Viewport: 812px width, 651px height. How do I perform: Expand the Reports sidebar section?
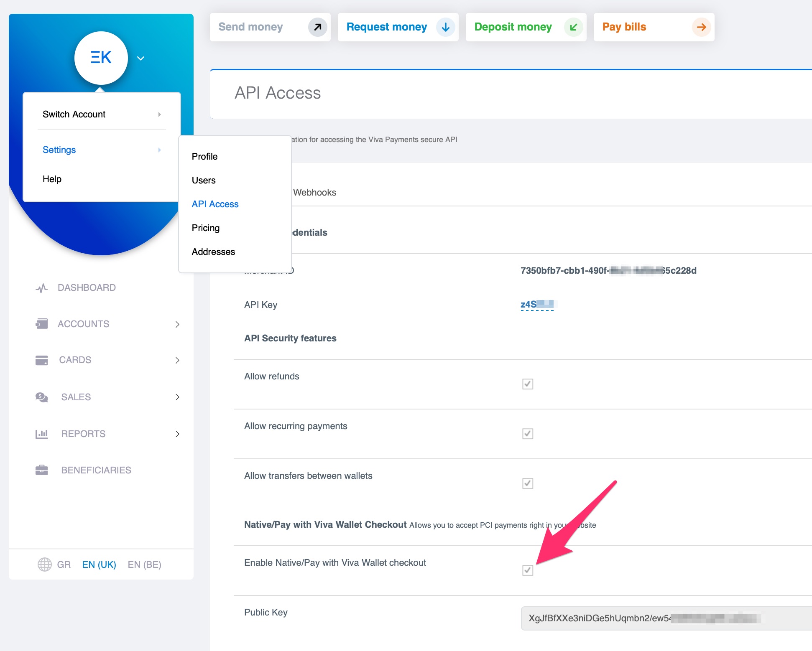coord(178,434)
